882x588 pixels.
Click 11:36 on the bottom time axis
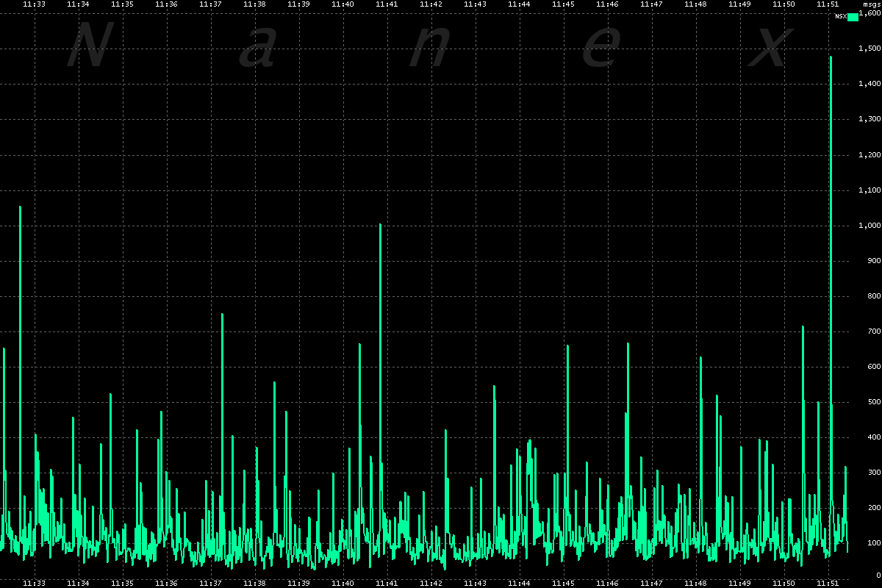pos(166,583)
